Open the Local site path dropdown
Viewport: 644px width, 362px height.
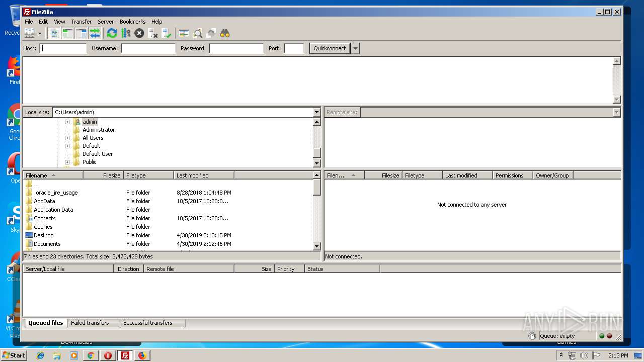316,112
